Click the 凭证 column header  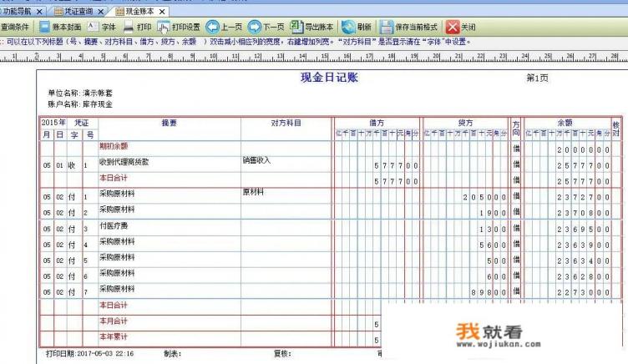point(82,123)
